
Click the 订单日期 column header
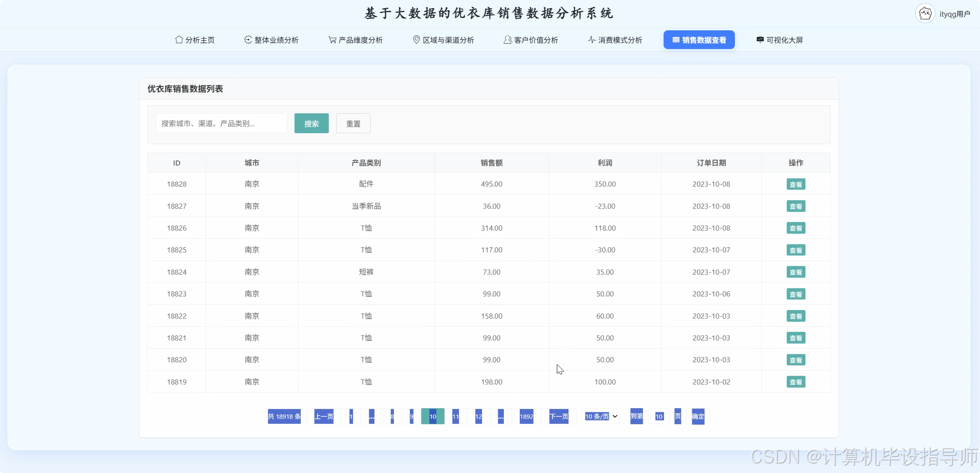tap(711, 163)
